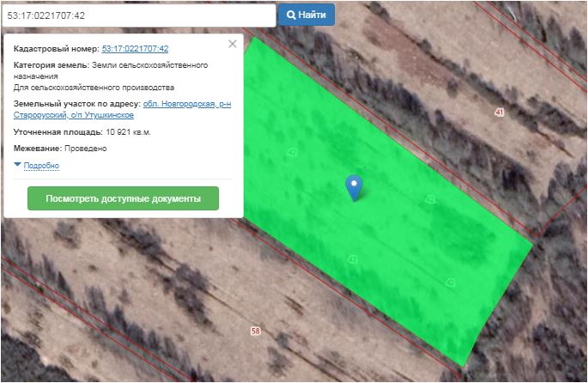Screen dimensions: 588x383
Task: Click the blue triangle beside Подробно
Action: pyautogui.click(x=17, y=165)
